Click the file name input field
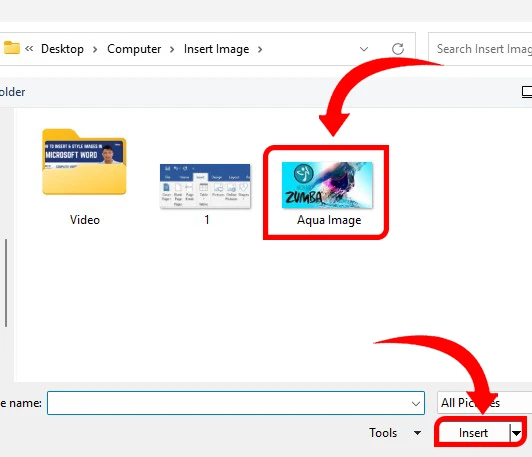 pyautogui.click(x=236, y=403)
